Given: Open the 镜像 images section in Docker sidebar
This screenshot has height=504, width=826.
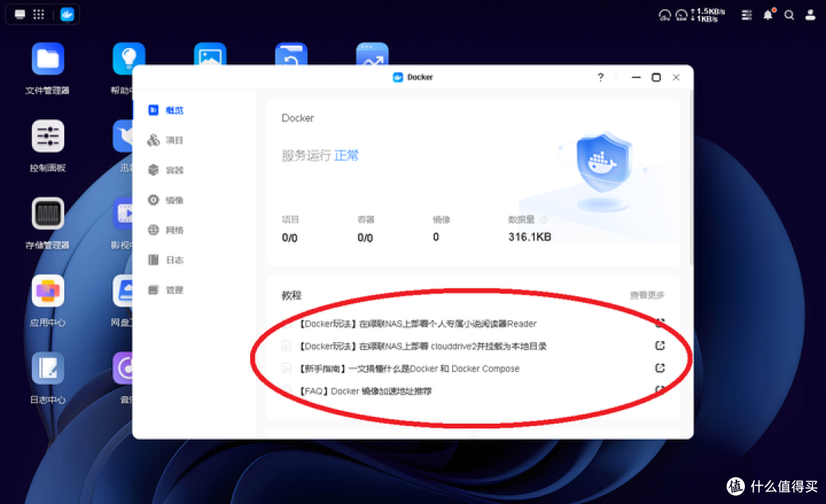Looking at the screenshot, I should pyautogui.click(x=165, y=200).
